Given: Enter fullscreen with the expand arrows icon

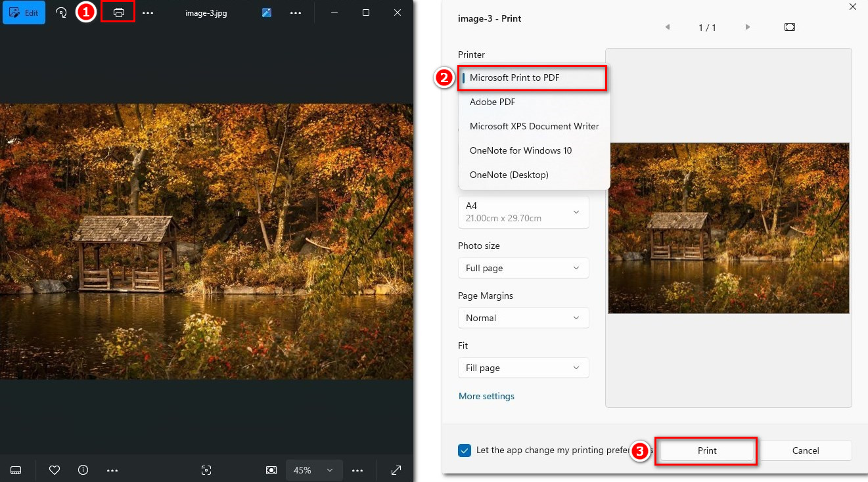Looking at the screenshot, I should 396,470.
